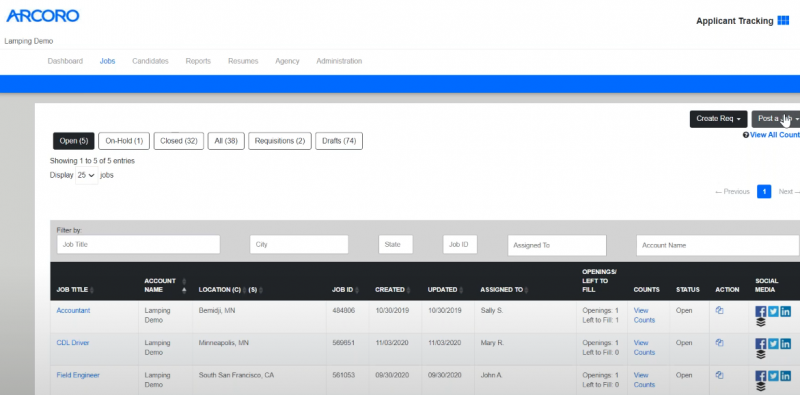The height and width of the screenshot is (395, 800).
Task: Focus the Assigned To filter field
Action: (x=557, y=245)
